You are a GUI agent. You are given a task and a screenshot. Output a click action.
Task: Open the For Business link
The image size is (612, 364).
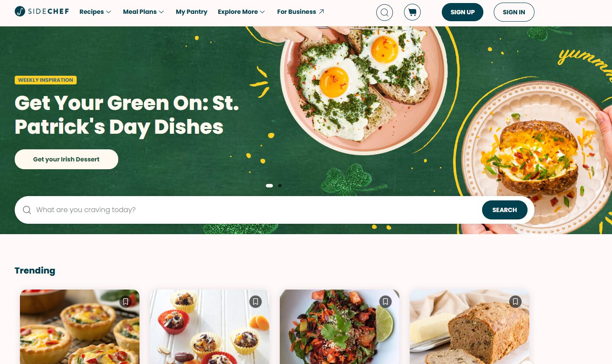[x=301, y=12]
